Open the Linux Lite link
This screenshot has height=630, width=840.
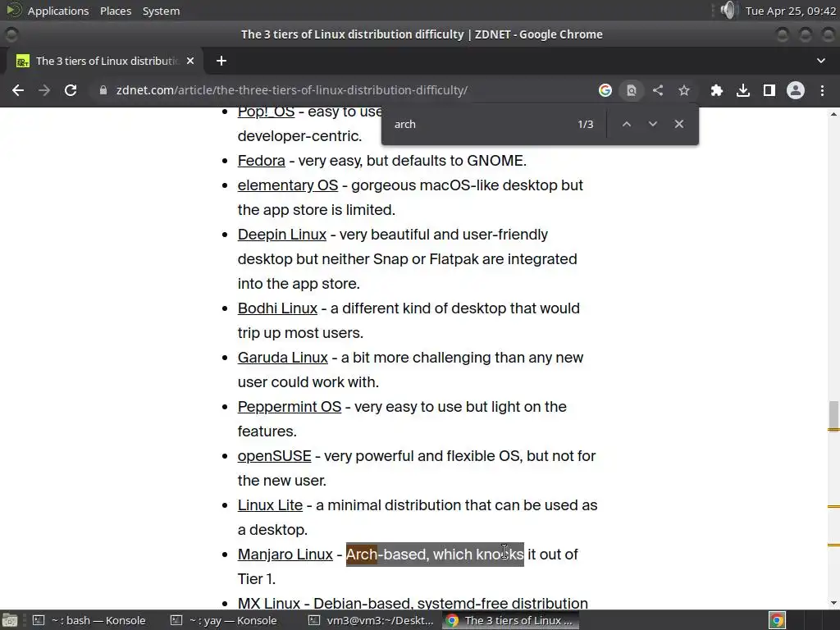point(270,505)
